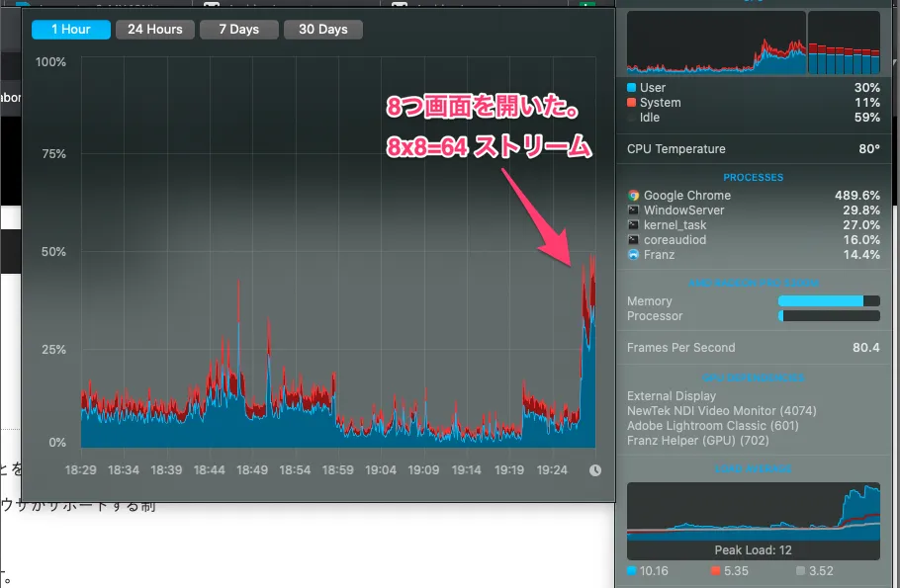Click the clock icon below the chart

[x=594, y=470]
